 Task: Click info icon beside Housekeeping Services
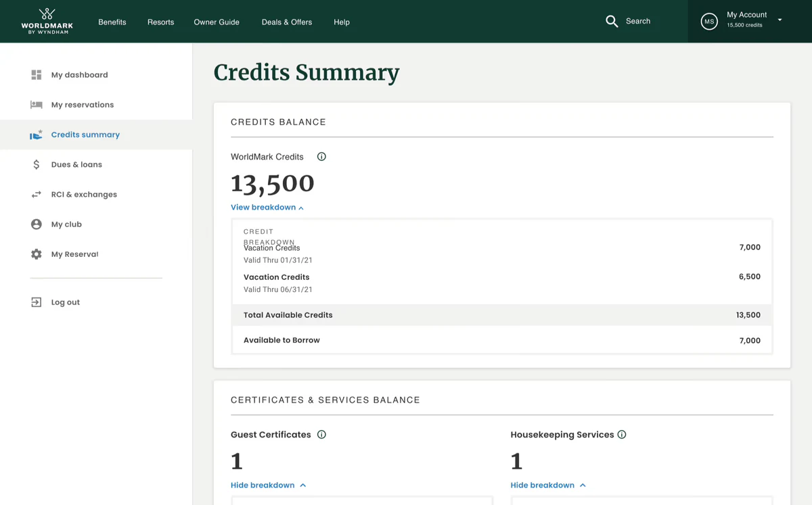click(622, 435)
